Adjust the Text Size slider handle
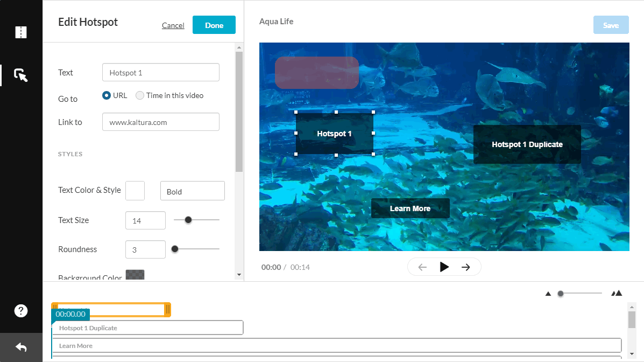 [188, 220]
